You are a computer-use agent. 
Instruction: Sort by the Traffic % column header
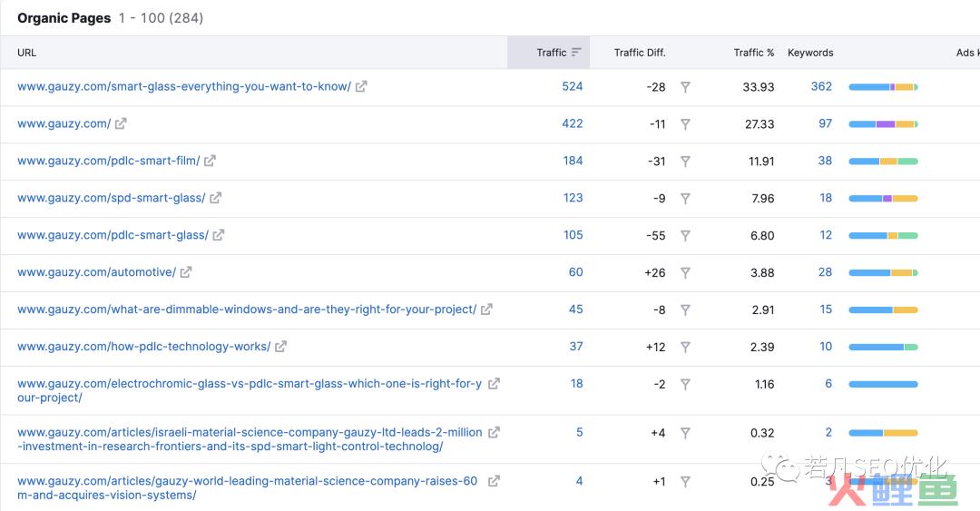(x=754, y=53)
